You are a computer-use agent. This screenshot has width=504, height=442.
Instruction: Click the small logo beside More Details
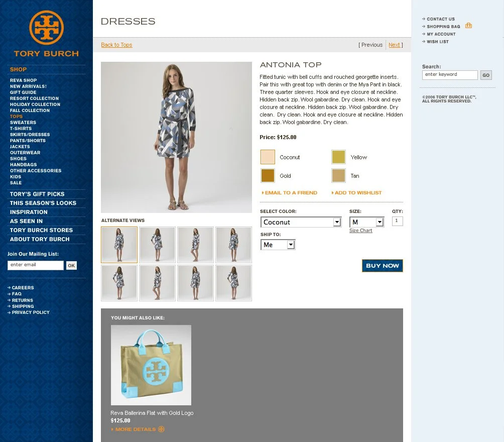pyautogui.click(x=161, y=429)
